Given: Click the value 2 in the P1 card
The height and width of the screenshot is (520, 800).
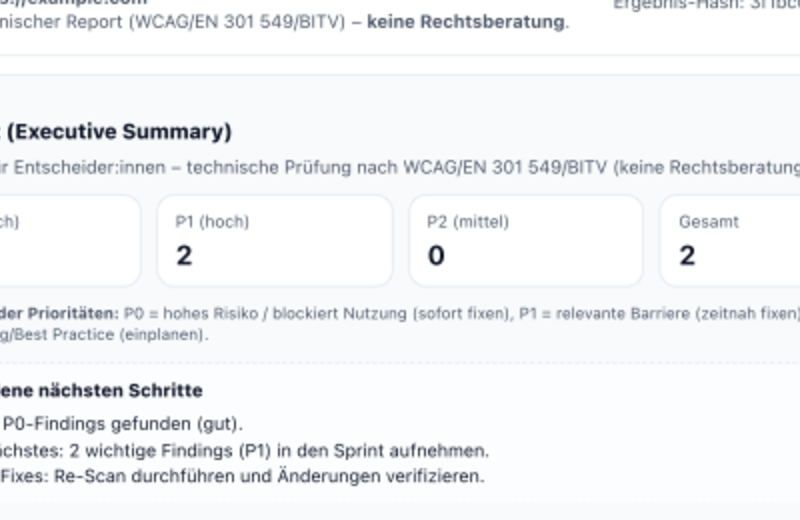Looking at the screenshot, I should (x=184, y=256).
